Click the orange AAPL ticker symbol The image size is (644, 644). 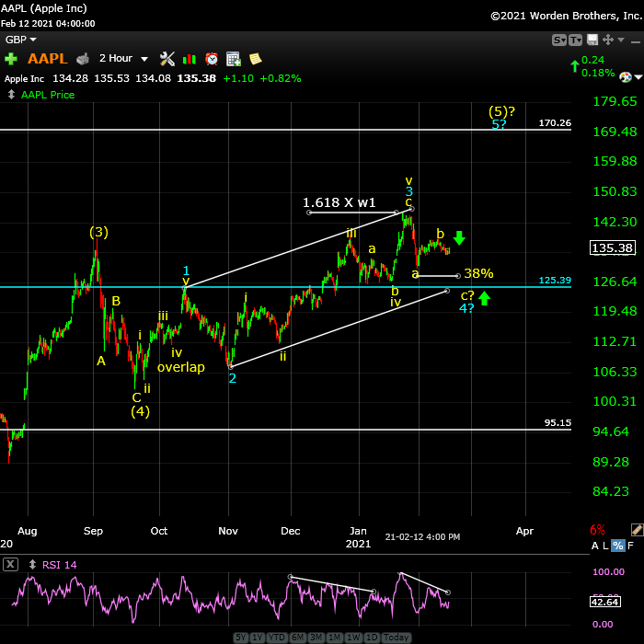pos(48,59)
